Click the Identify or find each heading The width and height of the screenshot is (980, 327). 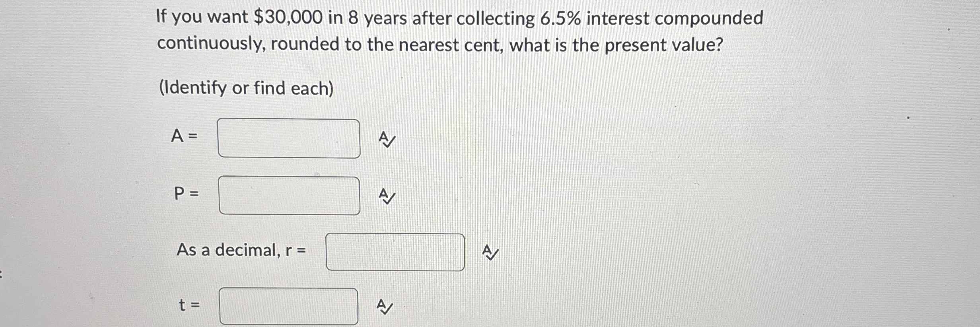point(247,88)
